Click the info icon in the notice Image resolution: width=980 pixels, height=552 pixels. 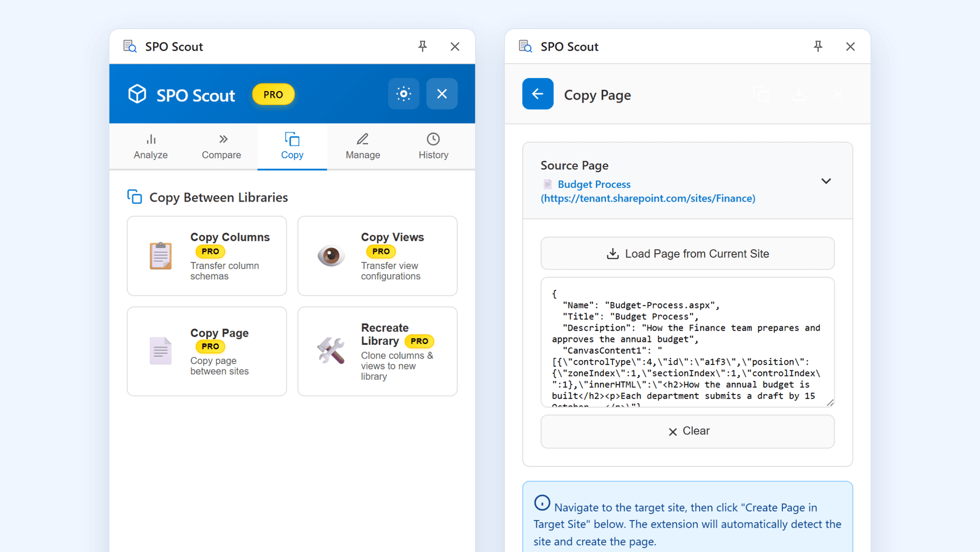(542, 502)
